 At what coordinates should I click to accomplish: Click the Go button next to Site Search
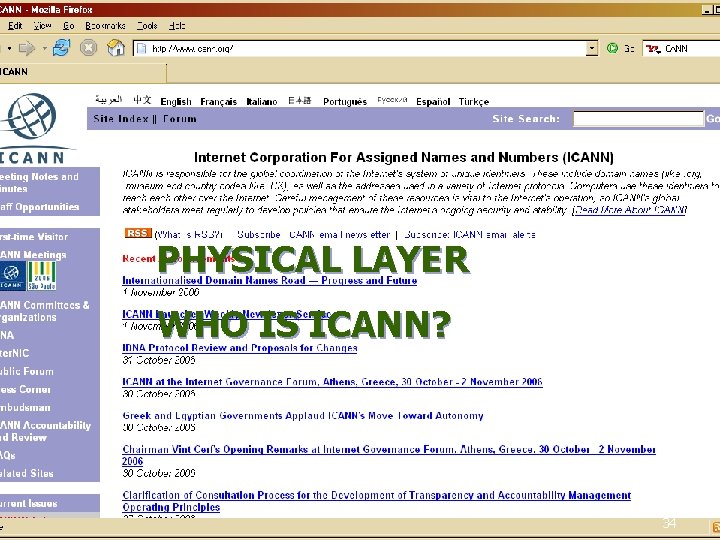pos(713,118)
